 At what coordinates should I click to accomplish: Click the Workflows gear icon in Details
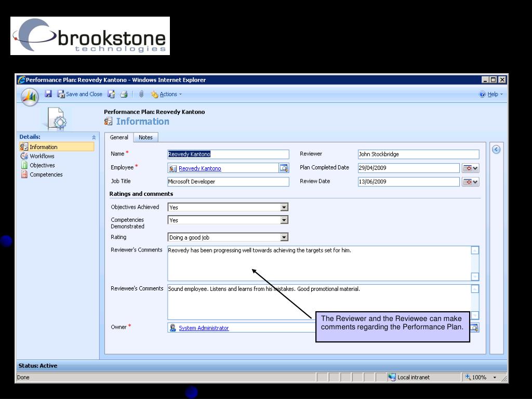(24, 156)
